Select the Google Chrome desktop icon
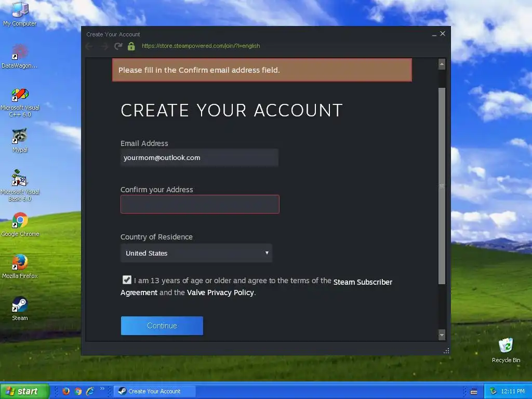This screenshot has height=399, width=532. (x=20, y=224)
